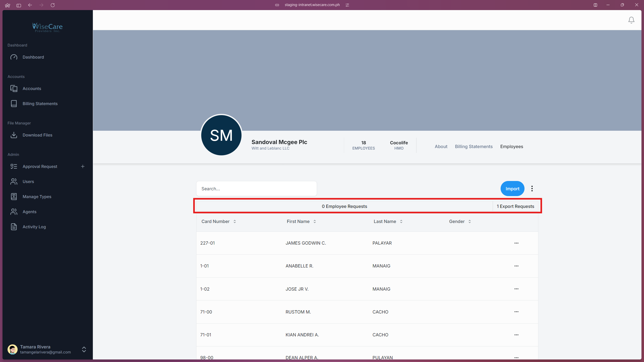Go to Download Files page
Image resolution: width=644 pixels, height=362 pixels.
pyautogui.click(x=37, y=135)
